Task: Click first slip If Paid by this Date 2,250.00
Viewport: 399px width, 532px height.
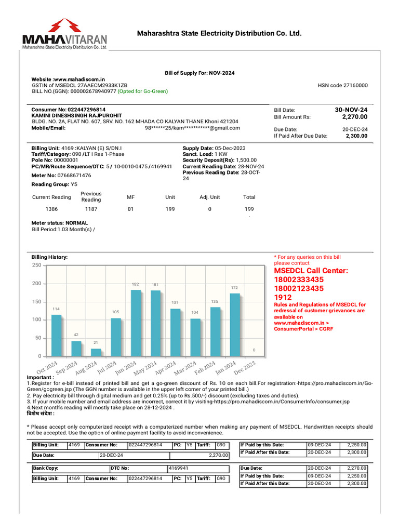Action: (354, 445)
